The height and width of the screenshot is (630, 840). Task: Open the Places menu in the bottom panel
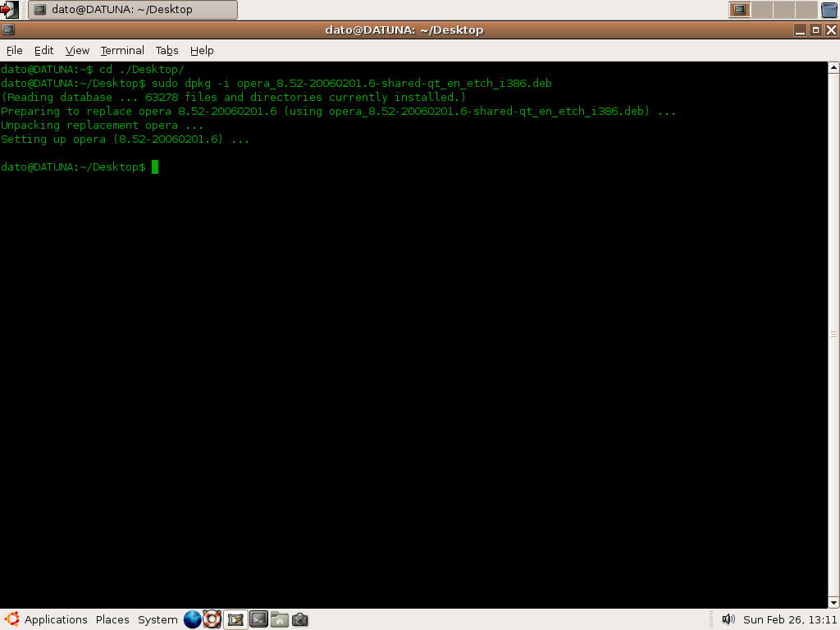pos(112,620)
